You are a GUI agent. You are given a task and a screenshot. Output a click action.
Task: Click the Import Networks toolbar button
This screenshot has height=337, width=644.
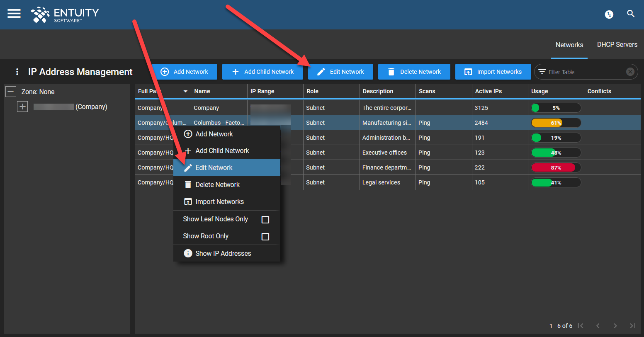tap(493, 72)
